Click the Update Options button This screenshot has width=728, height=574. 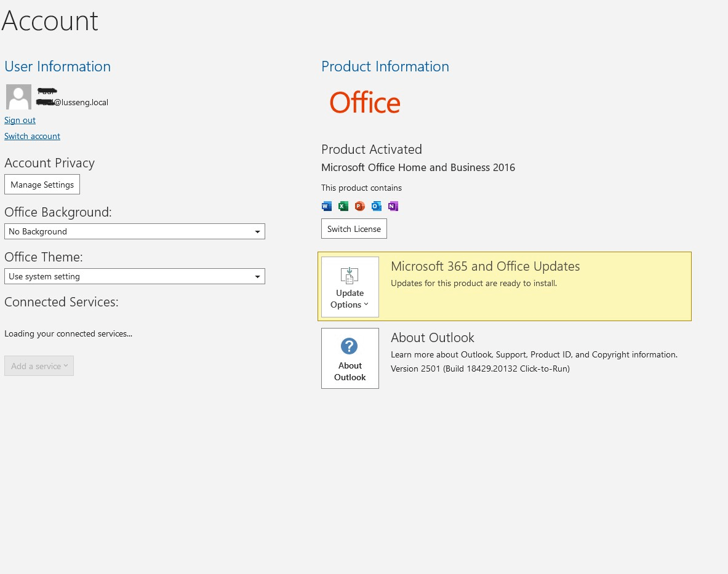coord(350,287)
